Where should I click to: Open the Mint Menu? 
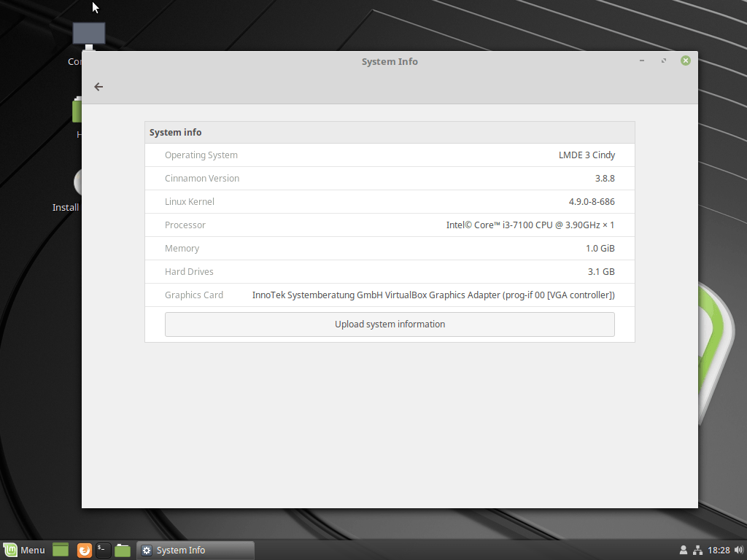pos(24,550)
